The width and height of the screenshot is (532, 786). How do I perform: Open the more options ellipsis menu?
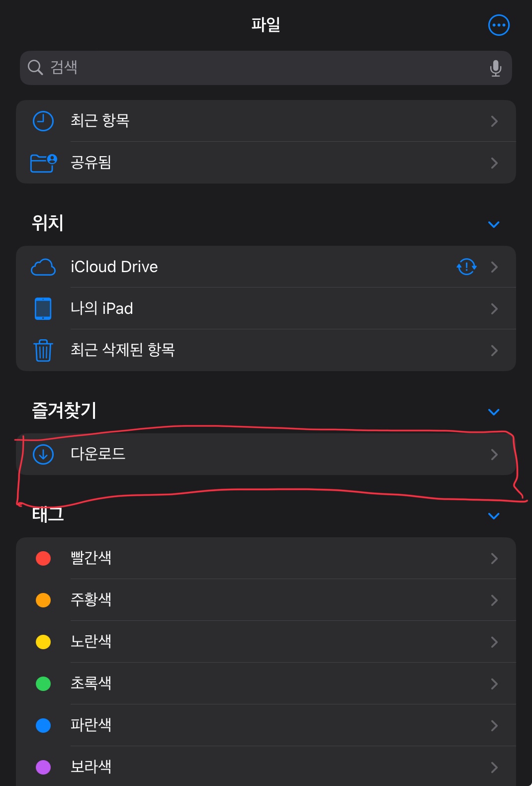[x=499, y=25]
